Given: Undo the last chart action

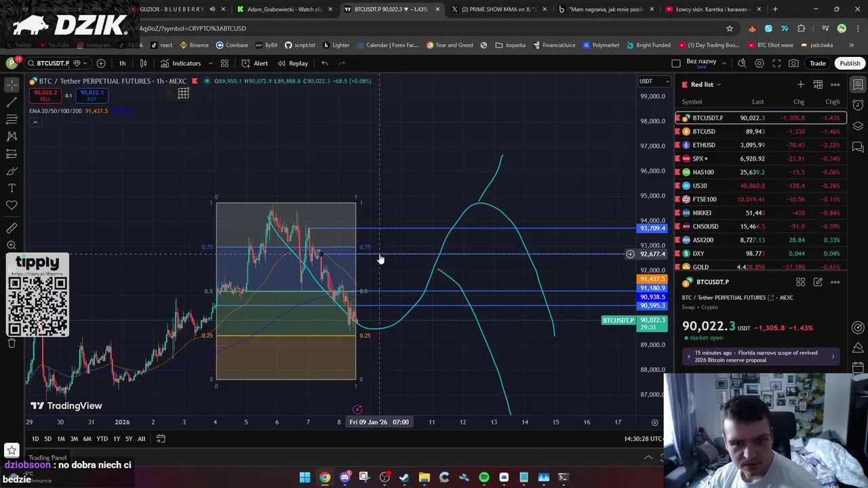Looking at the screenshot, I should pos(325,63).
